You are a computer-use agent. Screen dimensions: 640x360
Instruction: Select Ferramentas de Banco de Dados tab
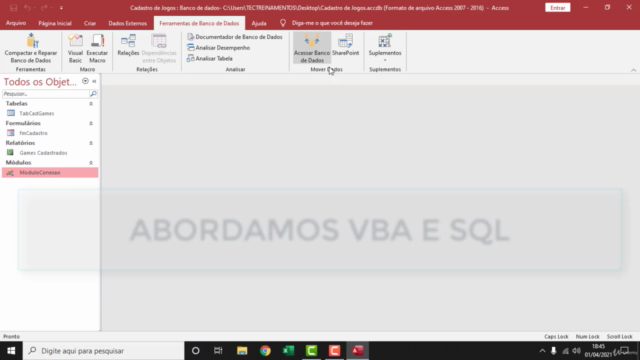[x=199, y=23]
